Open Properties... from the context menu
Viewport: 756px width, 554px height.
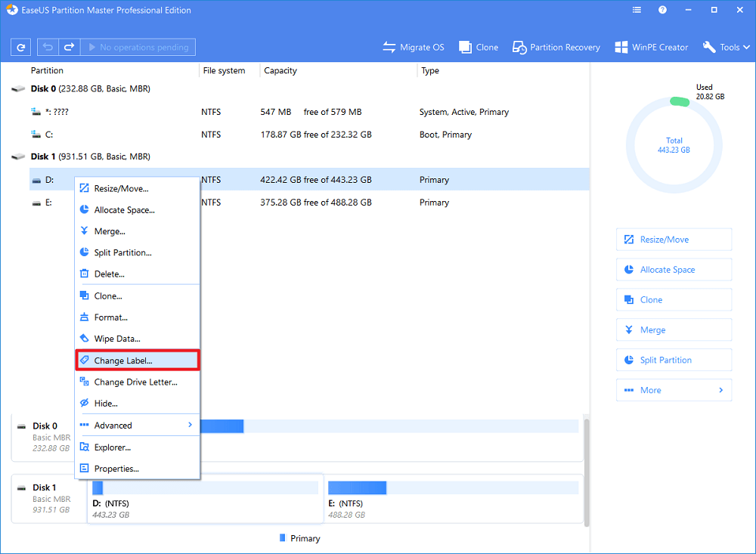click(x=138, y=469)
